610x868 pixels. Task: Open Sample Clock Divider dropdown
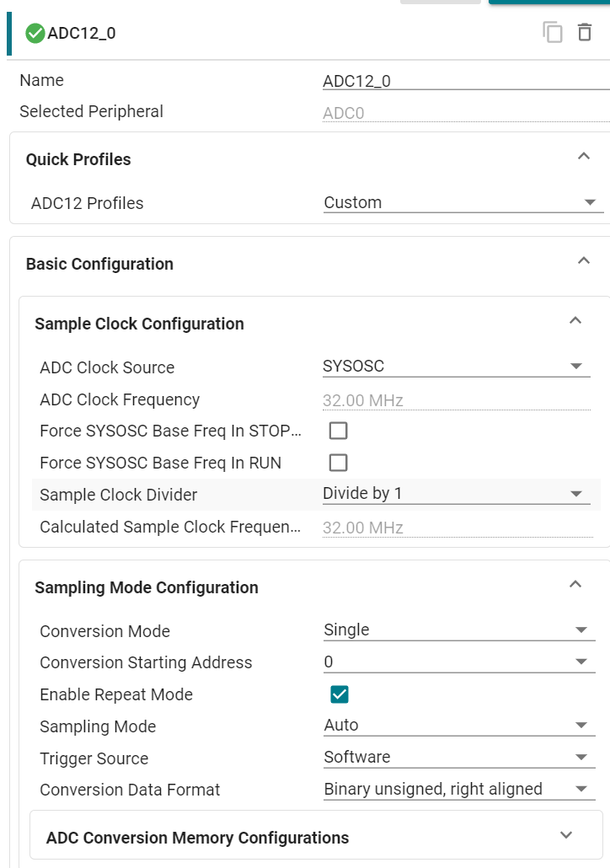click(x=457, y=494)
